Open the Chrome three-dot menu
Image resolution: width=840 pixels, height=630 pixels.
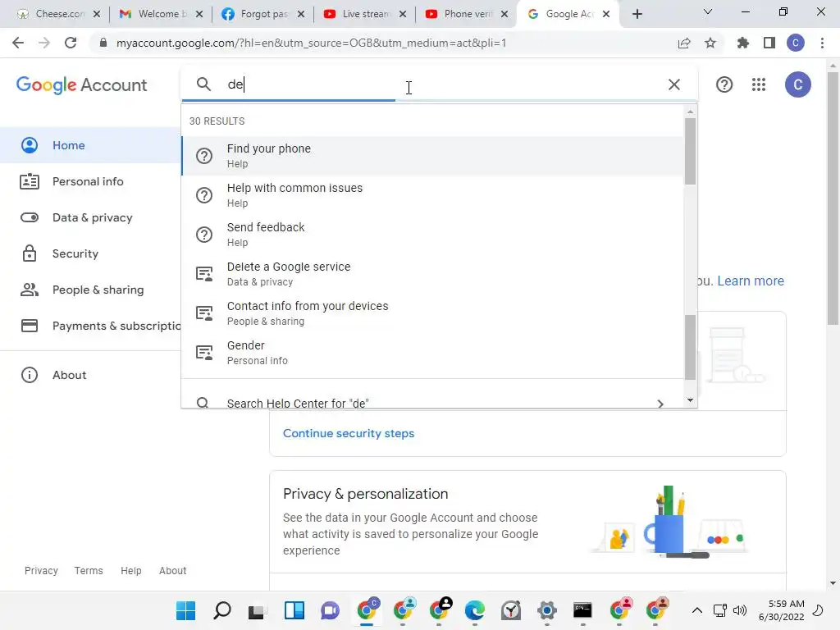point(822,43)
